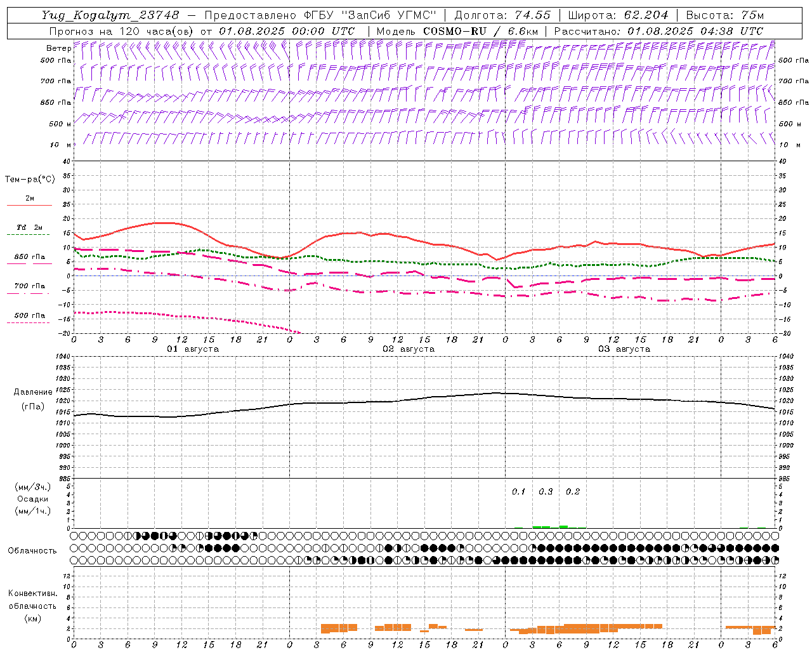Image resolution: width=812 pixels, height=650 pixels.
Task: Click the 01 августа date label
Action: click(193, 348)
